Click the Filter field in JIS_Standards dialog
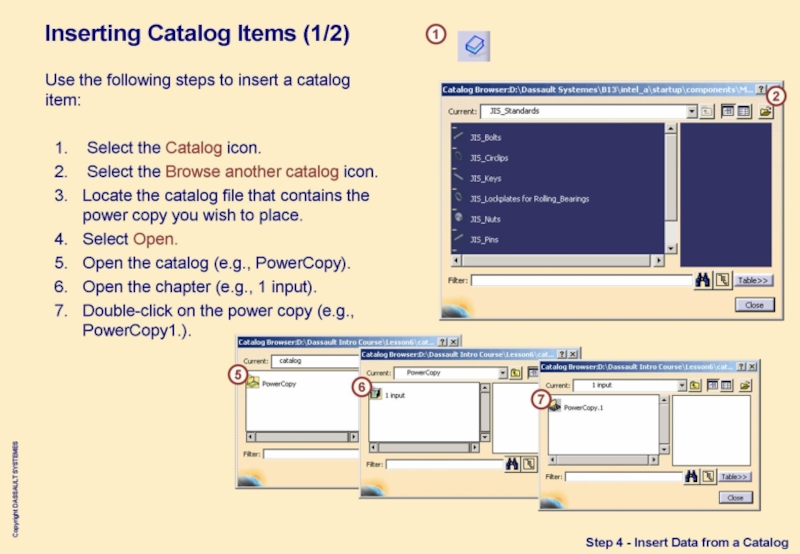The image size is (800, 554). coord(580,280)
